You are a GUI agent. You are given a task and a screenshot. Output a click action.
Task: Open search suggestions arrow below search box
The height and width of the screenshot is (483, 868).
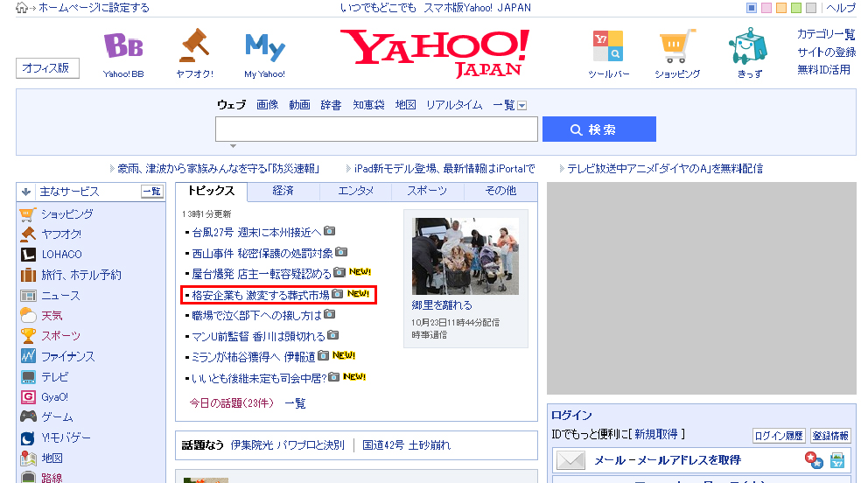tap(233, 146)
